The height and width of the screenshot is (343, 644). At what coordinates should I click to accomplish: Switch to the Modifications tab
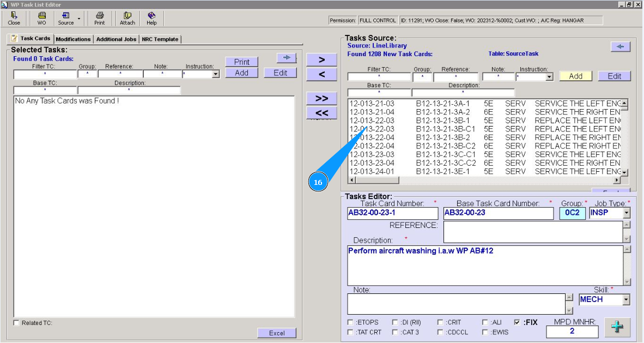pos(73,39)
